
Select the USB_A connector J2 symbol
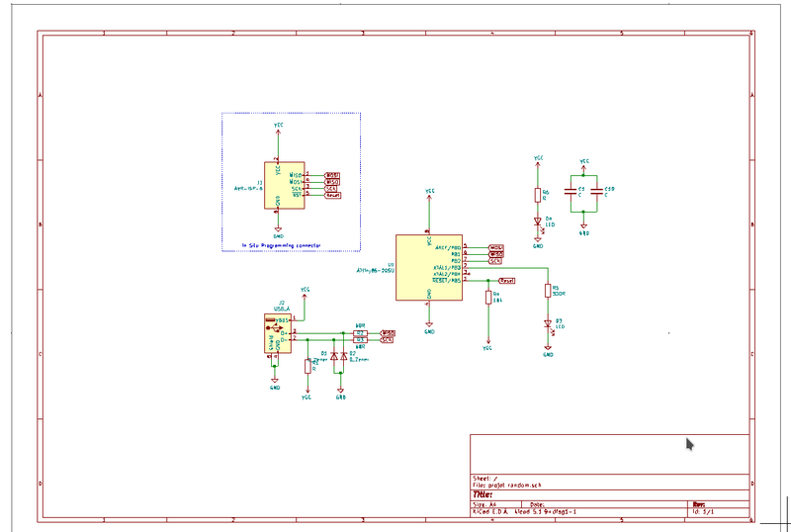275,333
